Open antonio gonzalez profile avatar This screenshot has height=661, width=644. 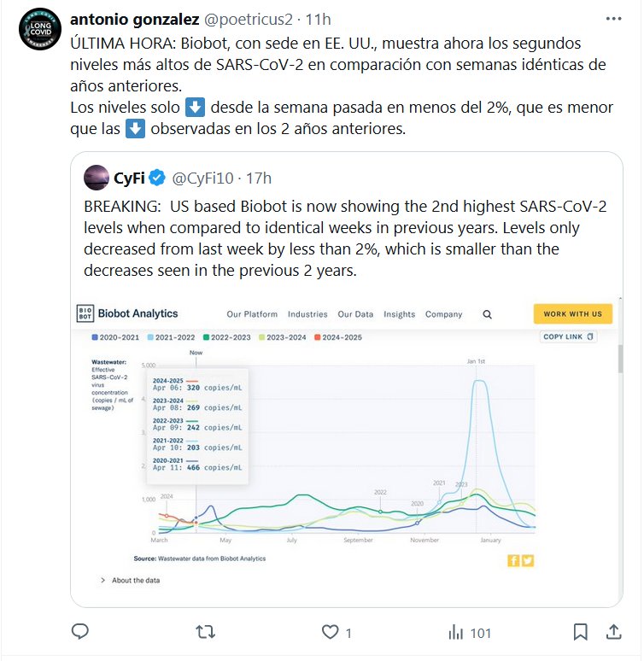(39, 30)
